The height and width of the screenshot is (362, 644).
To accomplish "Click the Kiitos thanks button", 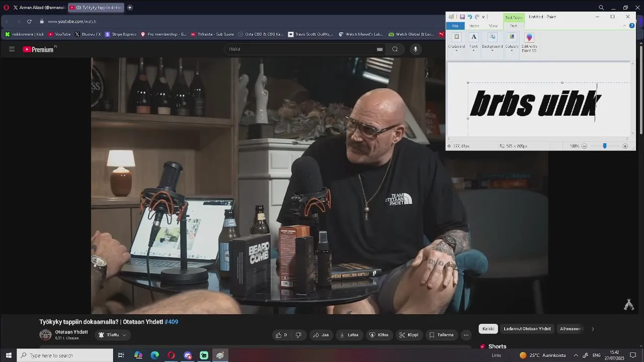I will coord(379,335).
